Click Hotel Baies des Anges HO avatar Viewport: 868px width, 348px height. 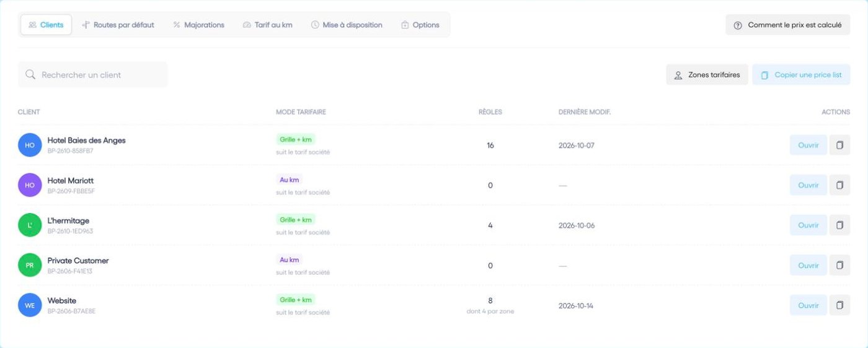(x=30, y=145)
